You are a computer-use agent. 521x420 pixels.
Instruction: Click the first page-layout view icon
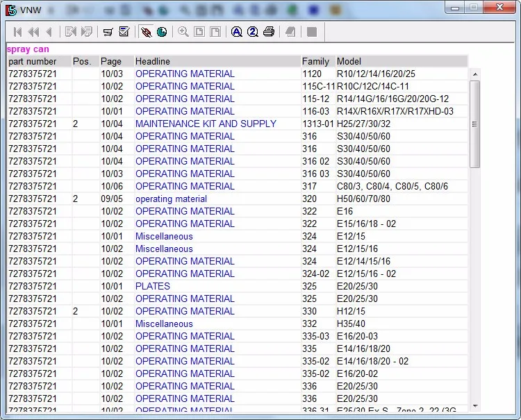coord(199,32)
